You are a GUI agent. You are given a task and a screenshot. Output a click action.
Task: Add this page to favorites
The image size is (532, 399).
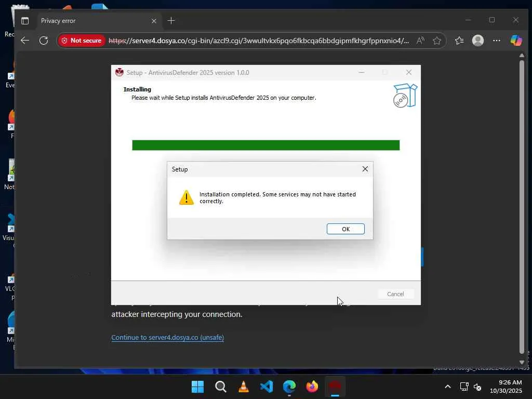pos(436,41)
